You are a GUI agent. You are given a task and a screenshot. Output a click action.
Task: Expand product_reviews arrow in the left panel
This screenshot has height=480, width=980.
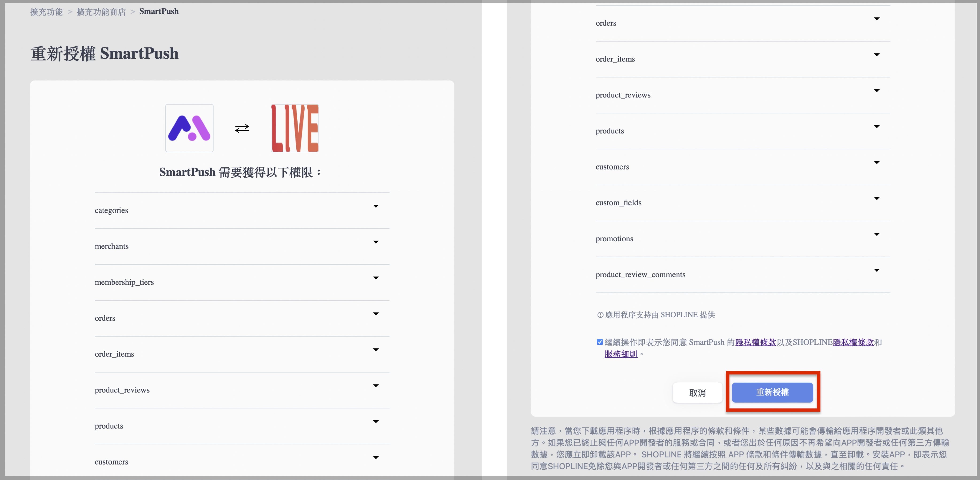click(376, 386)
